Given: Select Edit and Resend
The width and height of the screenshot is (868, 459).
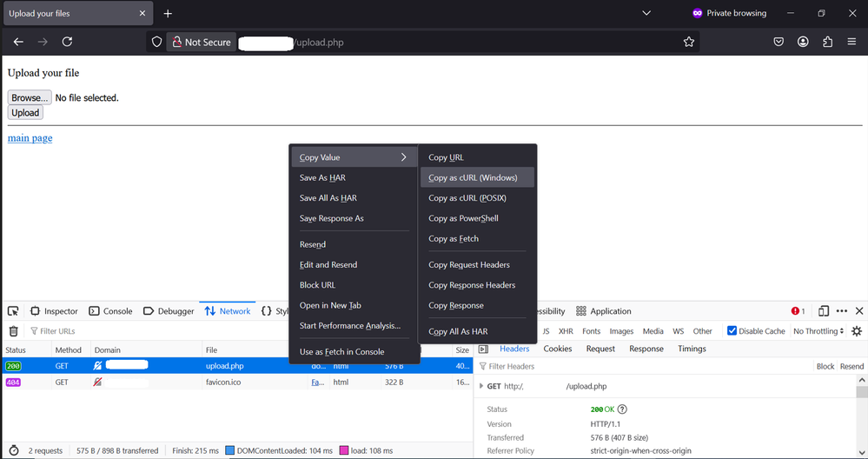Looking at the screenshot, I should [354, 264].
